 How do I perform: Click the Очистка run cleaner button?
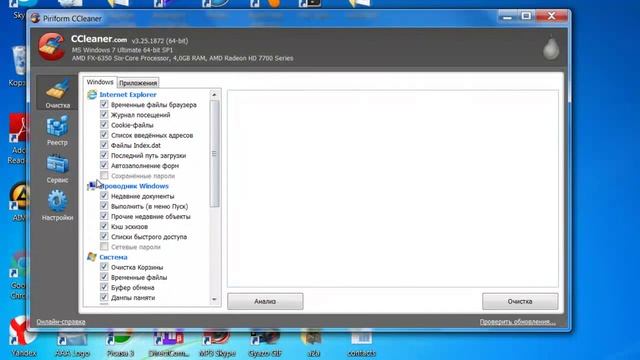(520, 301)
